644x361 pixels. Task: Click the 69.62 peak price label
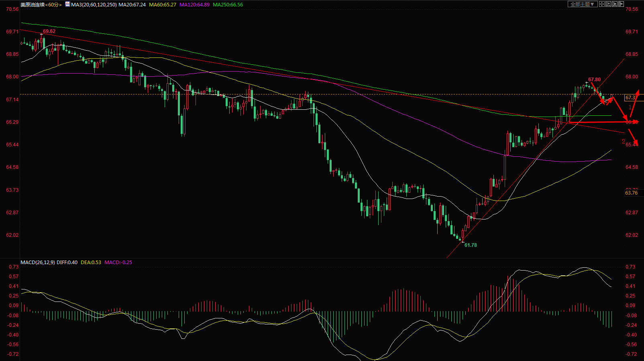[49, 31]
